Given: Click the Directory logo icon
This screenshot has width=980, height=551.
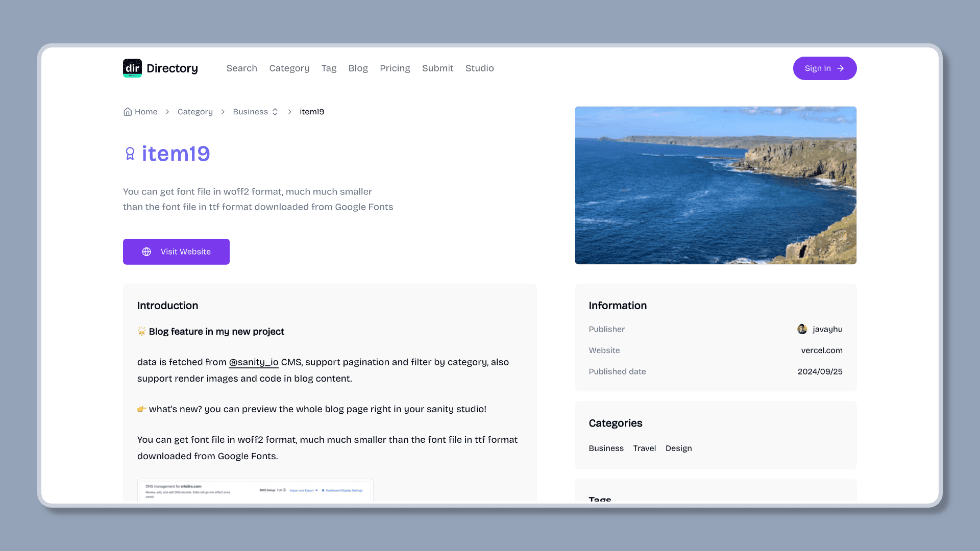Looking at the screenshot, I should click(132, 68).
